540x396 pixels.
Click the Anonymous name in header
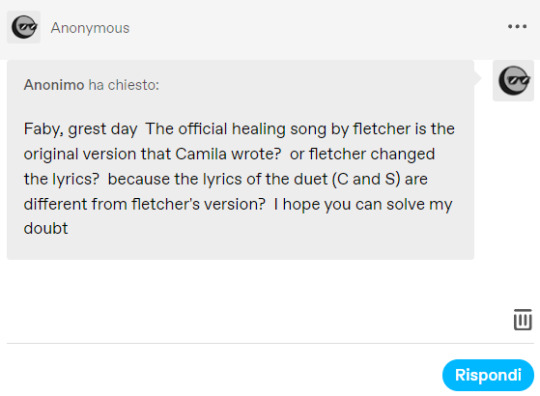tap(90, 28)
